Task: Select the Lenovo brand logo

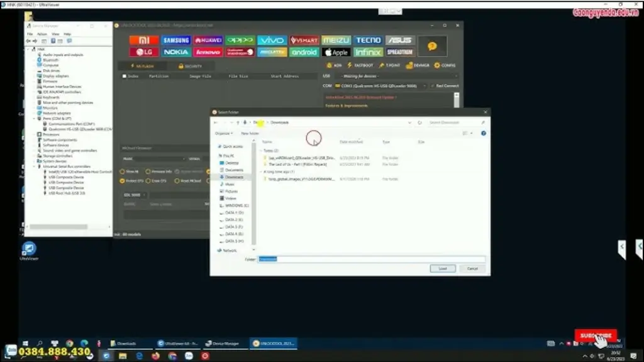Action: point(208,52)
